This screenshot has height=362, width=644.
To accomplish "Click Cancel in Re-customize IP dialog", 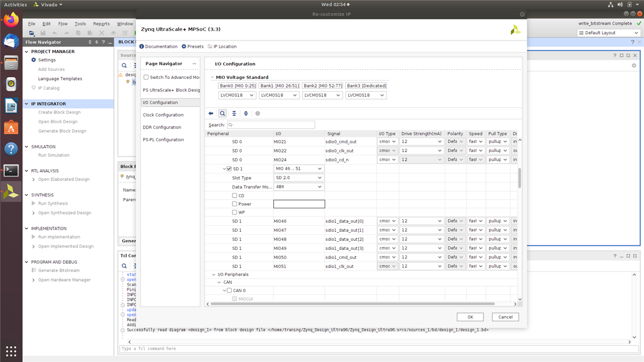I will (505, 317).
